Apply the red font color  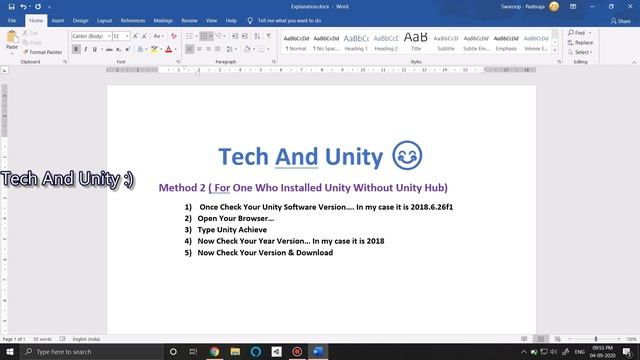click(169, 49)
